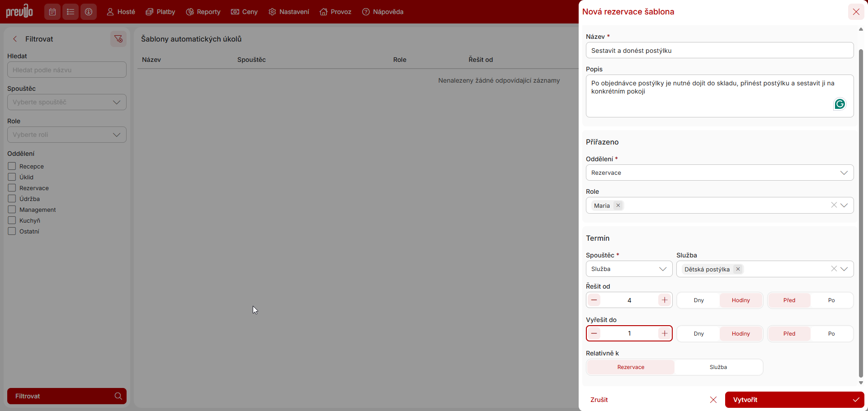Enable the Kuchyň department filter

(12, 220)
